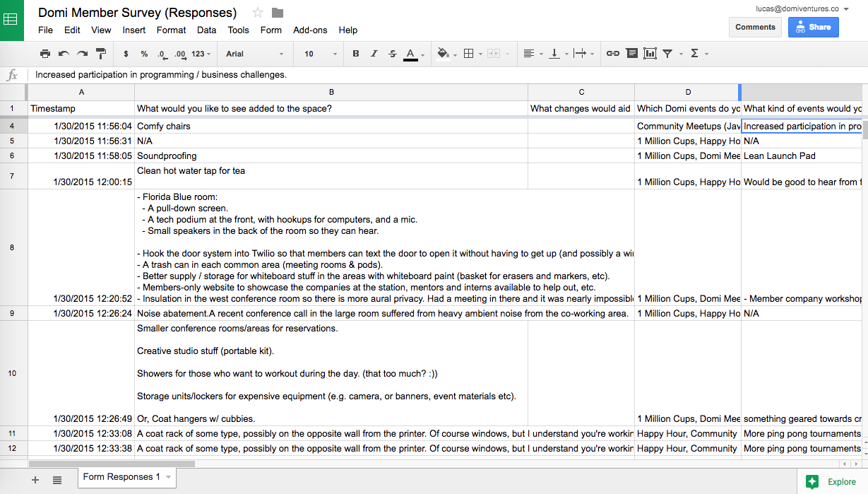This screenshot has height=494, width=868.
Task: Format as currency with dollar icon
Action: coord(126,54)
